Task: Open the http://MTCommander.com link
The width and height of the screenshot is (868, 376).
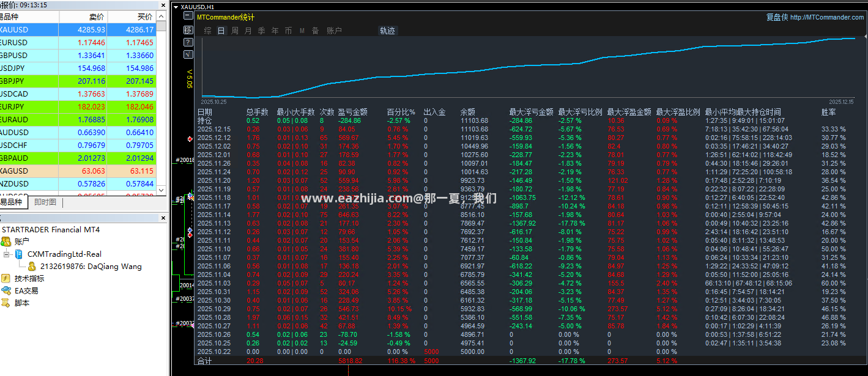Action: click(x=827, y=17)
